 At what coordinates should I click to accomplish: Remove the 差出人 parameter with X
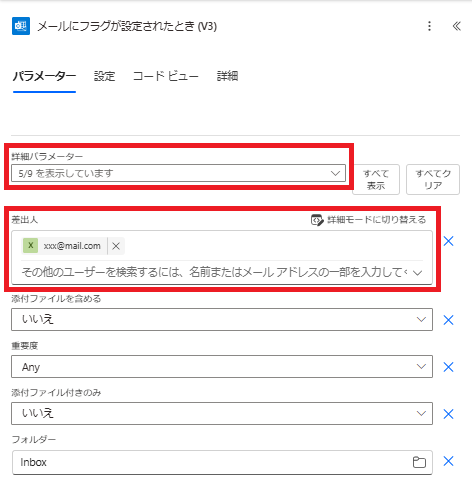(x=448, y=241)
